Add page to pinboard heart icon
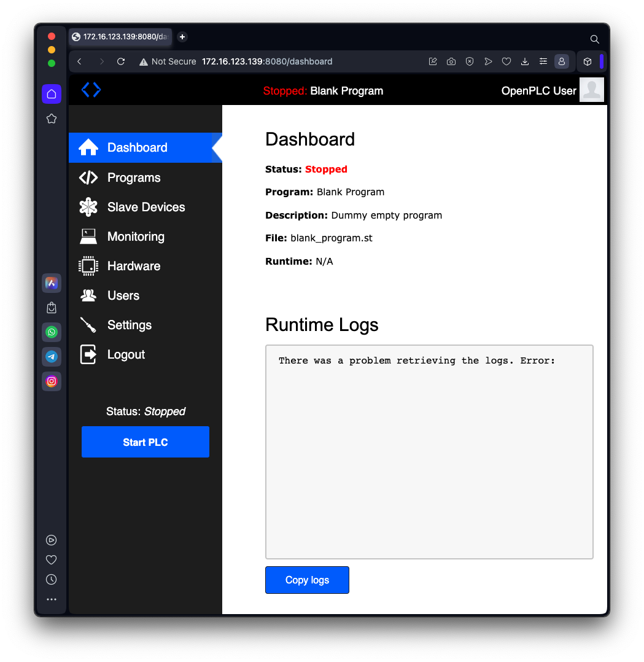The height and width of the screenshot is (662, 644). pos(506,61)
